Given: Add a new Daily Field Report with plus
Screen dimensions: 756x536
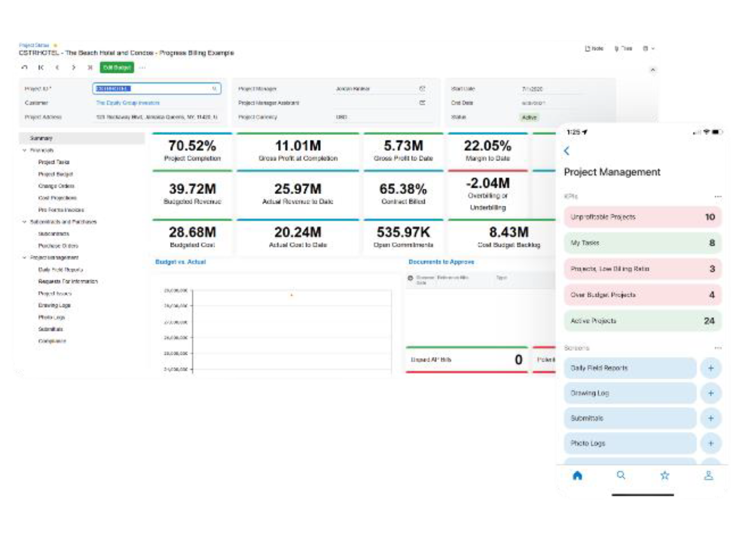Looking at the screenshot, I should (x=711, y=368).
